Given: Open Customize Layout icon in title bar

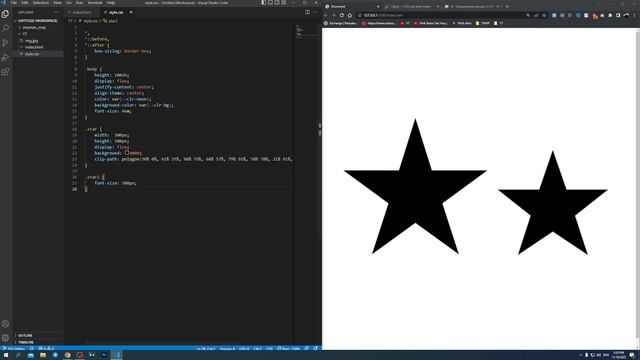Looking at the screenshot, I should click(x=283, y=2).
